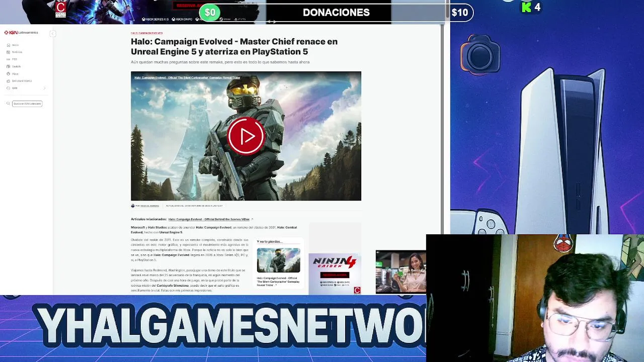Image resolution: width=644 pixels, height=362 pixels.
Task: Click the external arrow after ViDoc link
Action: (252, 219)
